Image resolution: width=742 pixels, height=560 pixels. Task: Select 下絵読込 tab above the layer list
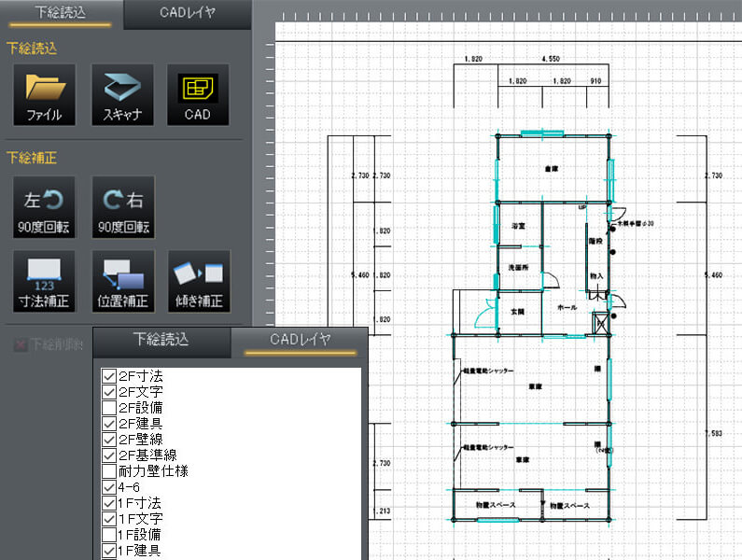[x=161, y=340]
